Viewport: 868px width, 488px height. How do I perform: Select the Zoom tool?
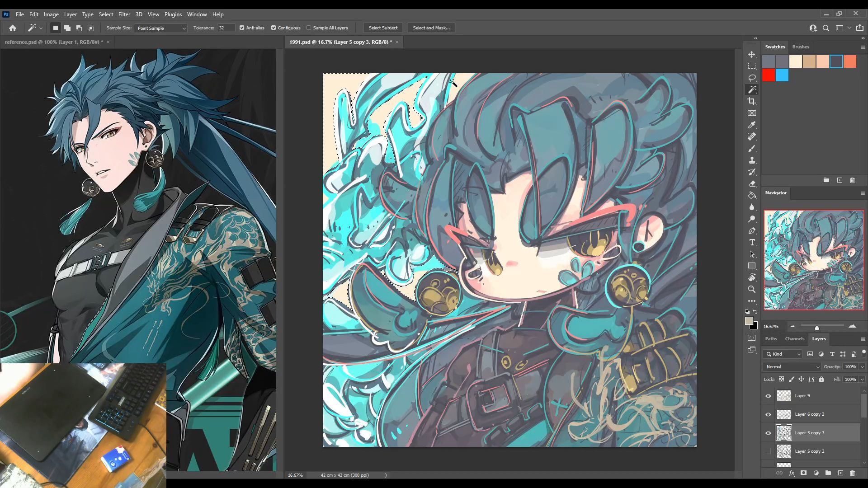(752, 289)
